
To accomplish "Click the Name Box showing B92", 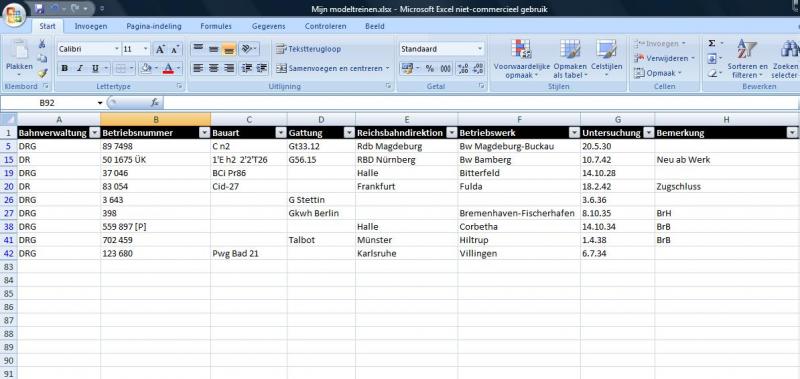I will [x=47, y=103].
